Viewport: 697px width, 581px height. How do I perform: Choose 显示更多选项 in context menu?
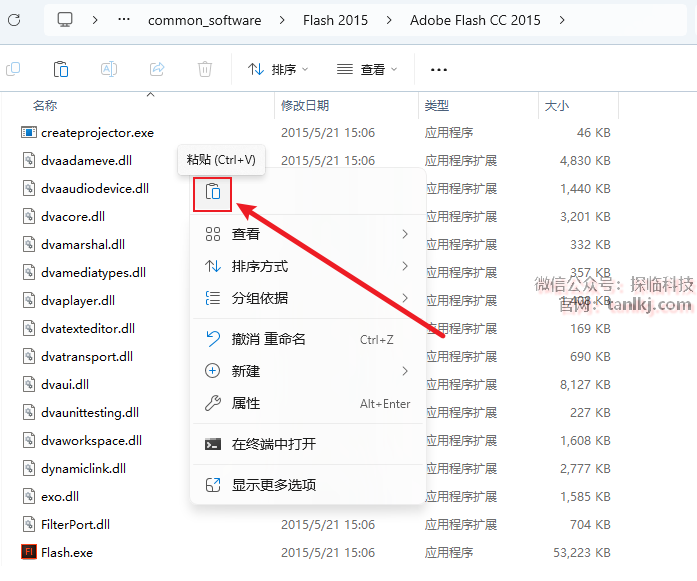point(307,485)
